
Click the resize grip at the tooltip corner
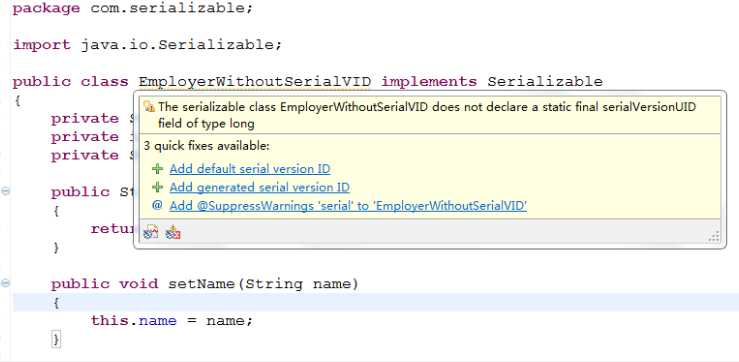pos(714,237)
